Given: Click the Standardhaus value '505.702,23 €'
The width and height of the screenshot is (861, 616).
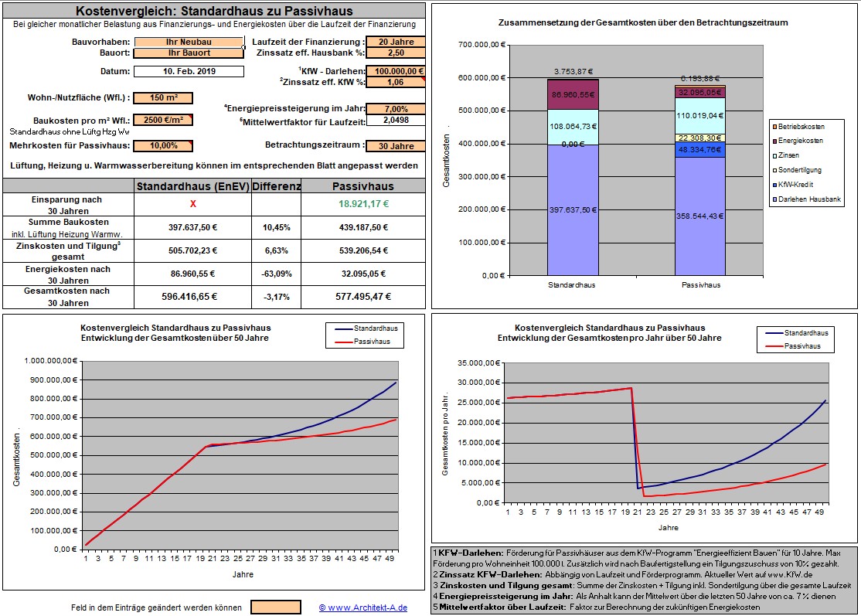Looking at the screenshot, I should pyautogui.click(x=192, y=251).
